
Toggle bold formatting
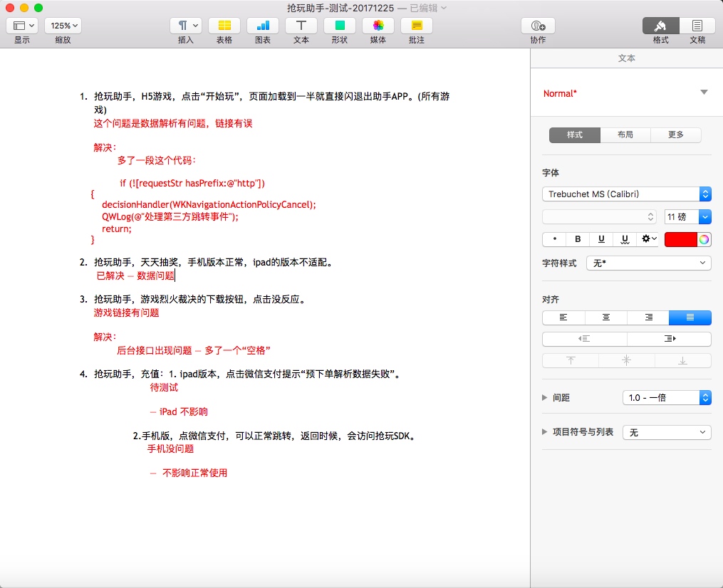(578, 238)
